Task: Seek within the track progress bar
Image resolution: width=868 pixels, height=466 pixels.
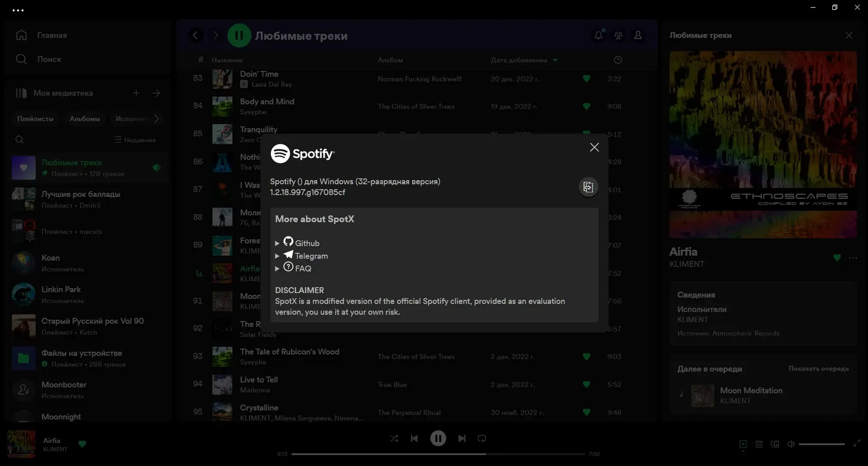Action: coord(438,454)
